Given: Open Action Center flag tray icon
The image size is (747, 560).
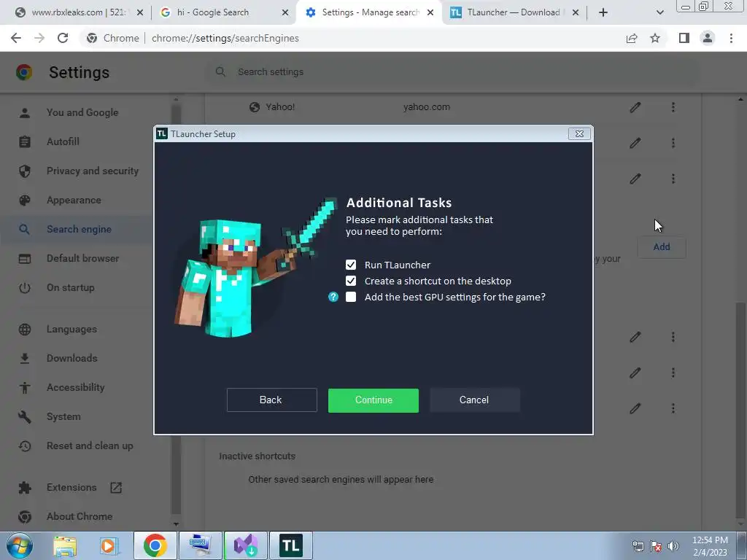Looking at the screenshot, I should tap(656, 546).
